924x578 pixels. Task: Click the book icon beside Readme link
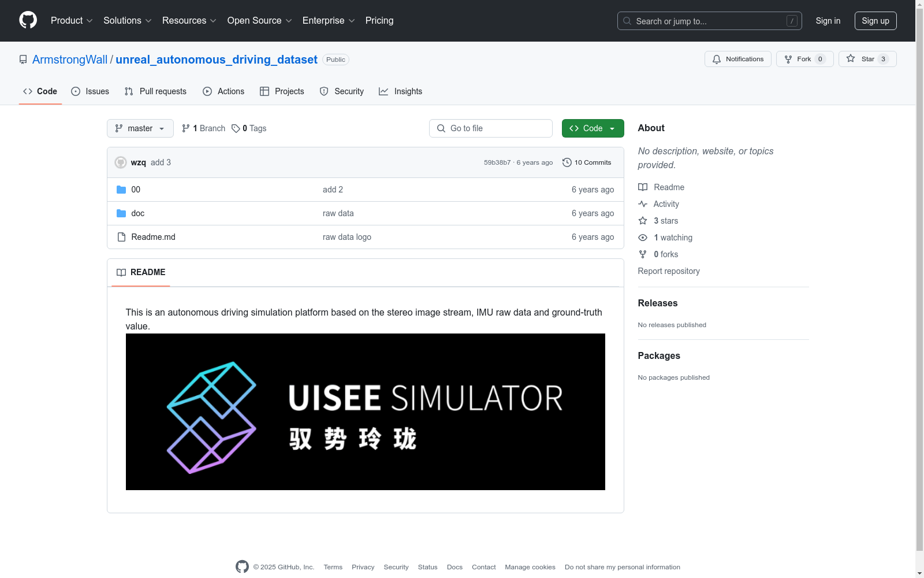click(643, 187)
